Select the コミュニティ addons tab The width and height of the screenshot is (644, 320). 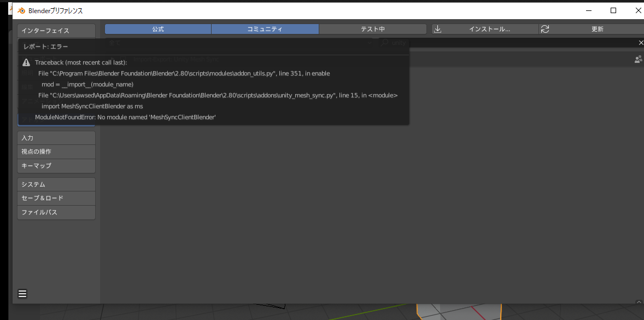[265, 29]
